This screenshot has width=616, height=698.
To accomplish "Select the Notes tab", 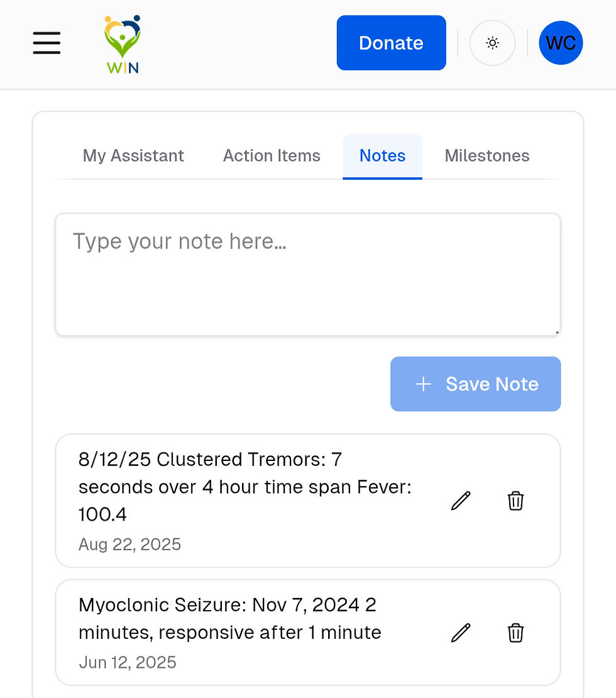I will pos(382,156).
